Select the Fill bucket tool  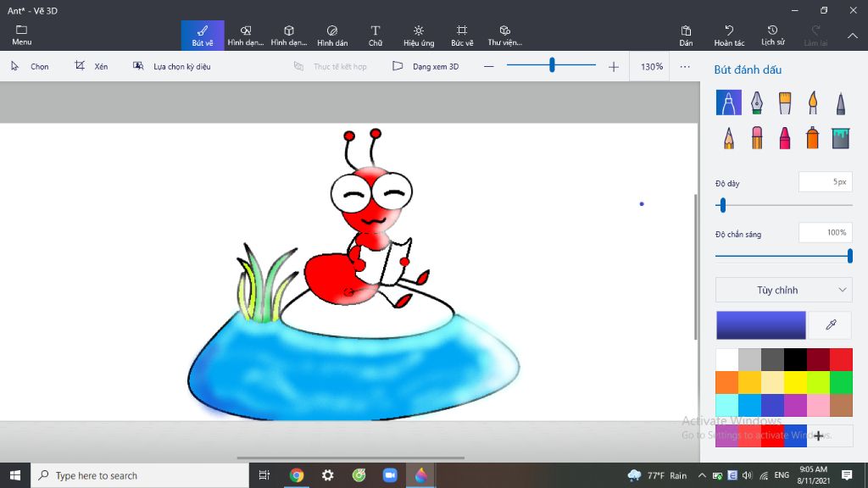[x=840, y=137]
